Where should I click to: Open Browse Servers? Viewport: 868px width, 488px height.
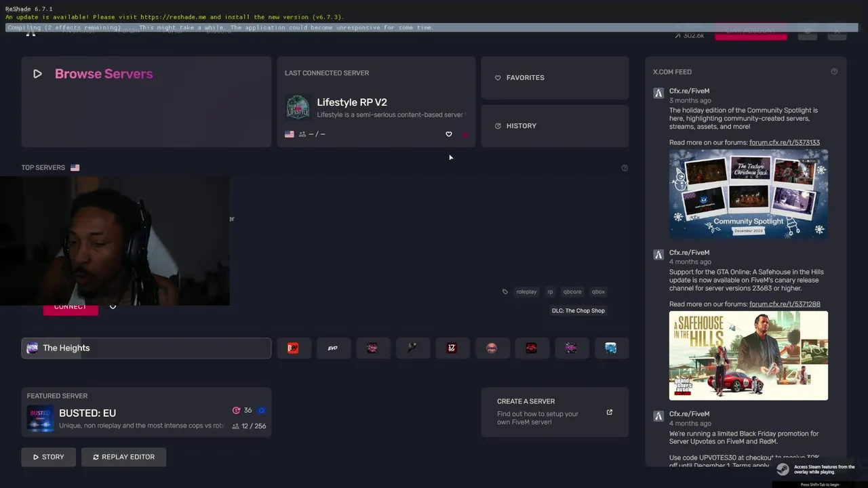[146, 102]
